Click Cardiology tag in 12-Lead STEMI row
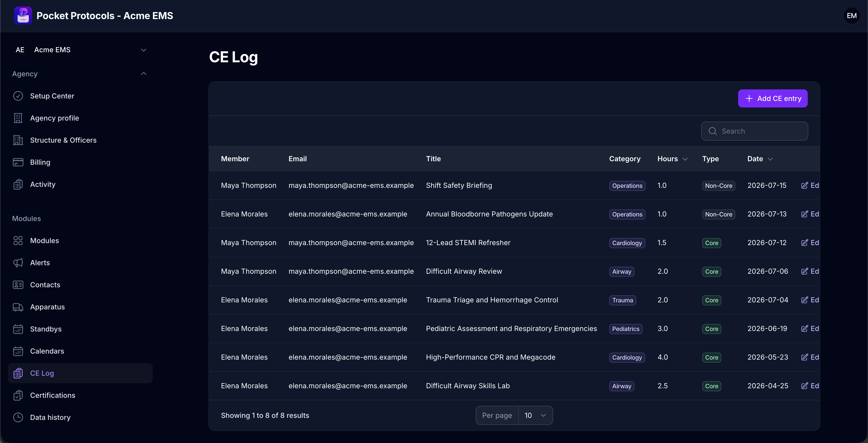Viewport: 868px width, 443px height. coord(627,243)
